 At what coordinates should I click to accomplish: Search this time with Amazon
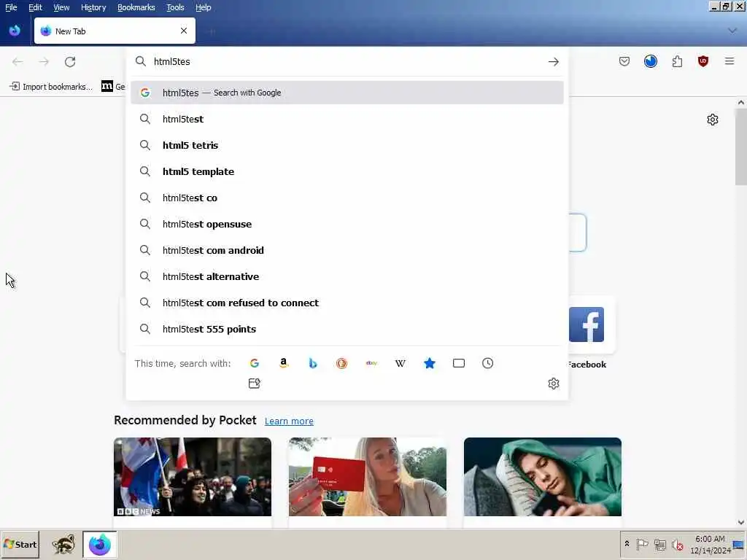pos(284,363)
